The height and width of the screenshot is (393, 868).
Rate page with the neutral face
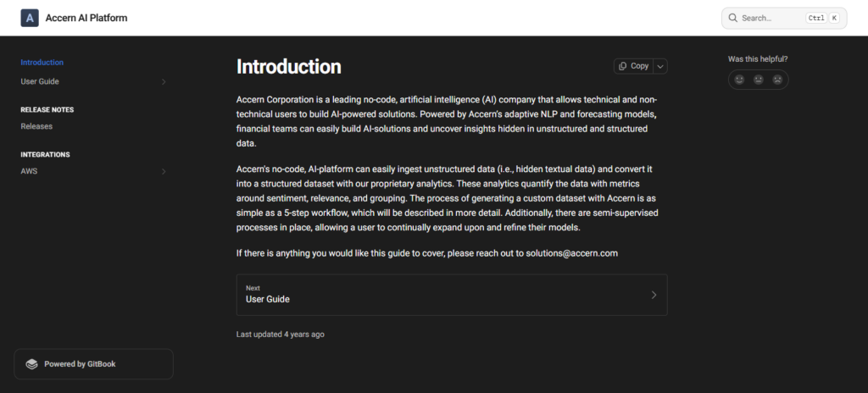click(x=759, y=80)
